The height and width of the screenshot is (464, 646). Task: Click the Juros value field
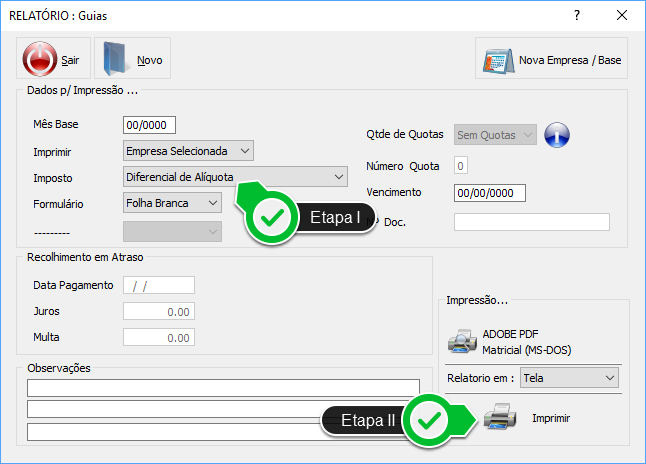[158, 311]
